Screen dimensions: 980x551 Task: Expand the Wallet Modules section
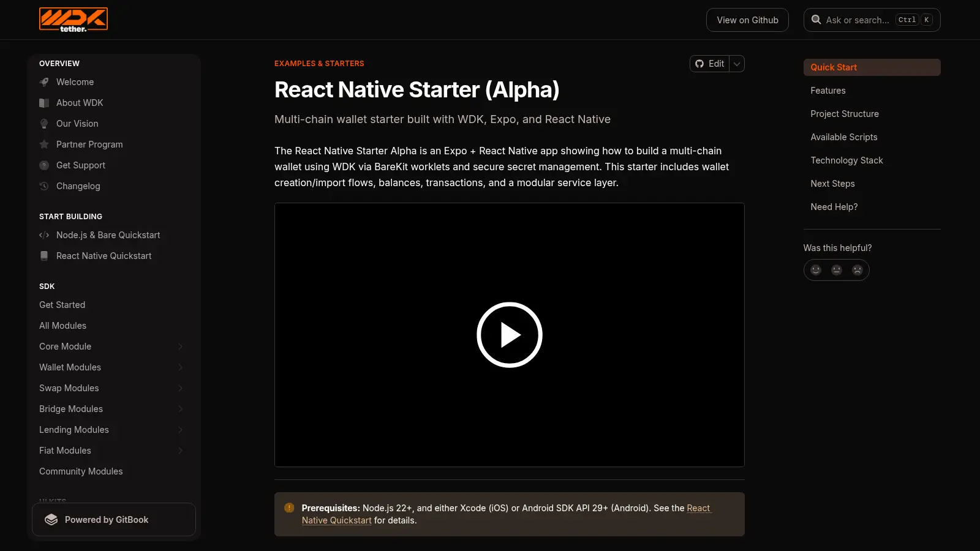click(181, 367)
